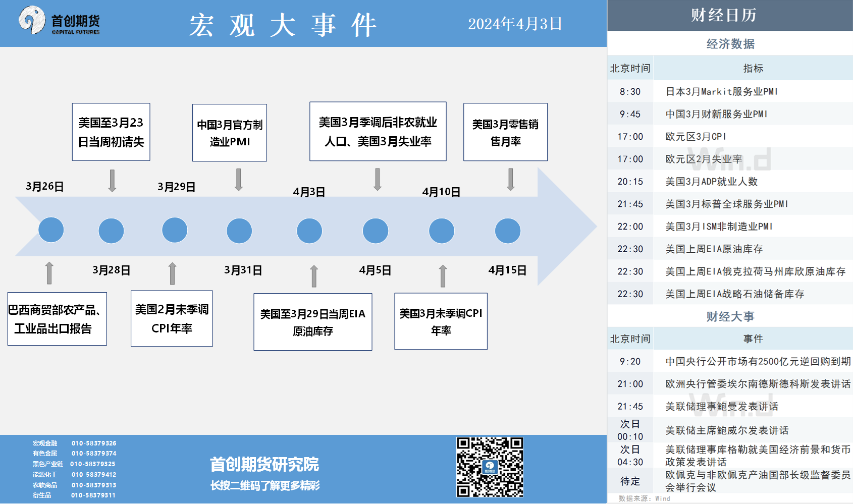Click the up arrow above the EIA原油库存 box

(x=314, y=276)
